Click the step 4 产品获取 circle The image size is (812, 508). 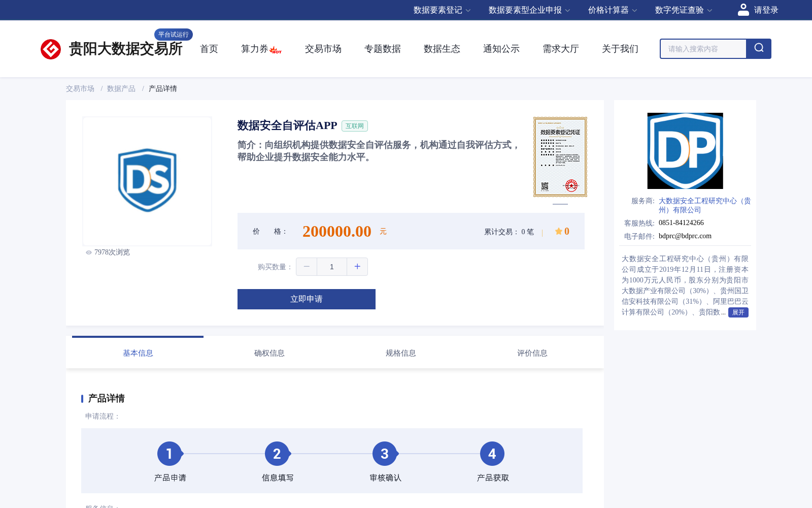tap(492, 454)
